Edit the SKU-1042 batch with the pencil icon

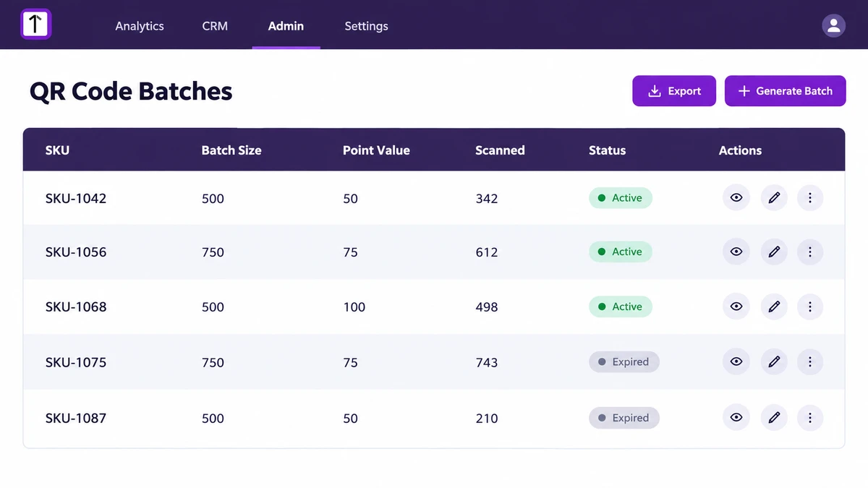coord(774,197)
